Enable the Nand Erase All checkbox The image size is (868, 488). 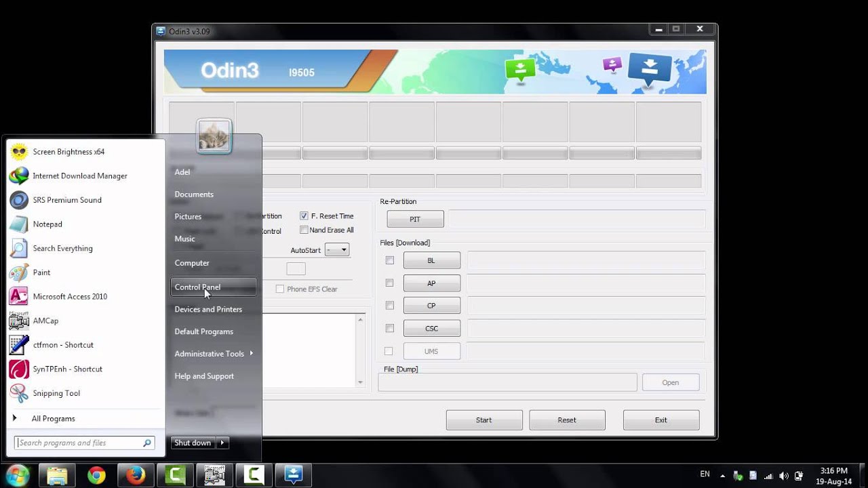click(304, 230)
